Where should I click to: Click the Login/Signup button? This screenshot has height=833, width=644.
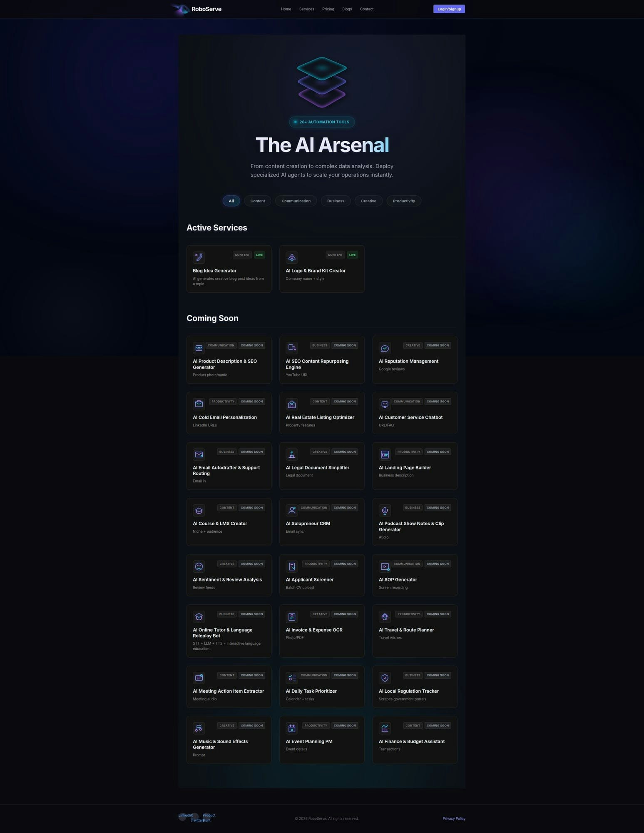tap(449, 9)
